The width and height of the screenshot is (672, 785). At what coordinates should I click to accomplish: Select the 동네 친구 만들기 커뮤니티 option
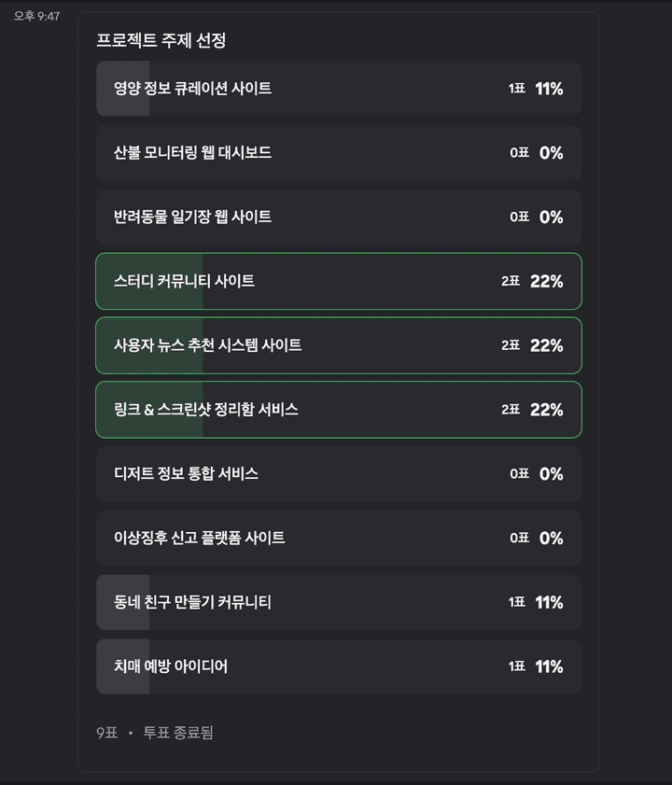click(x=339, y=602)
